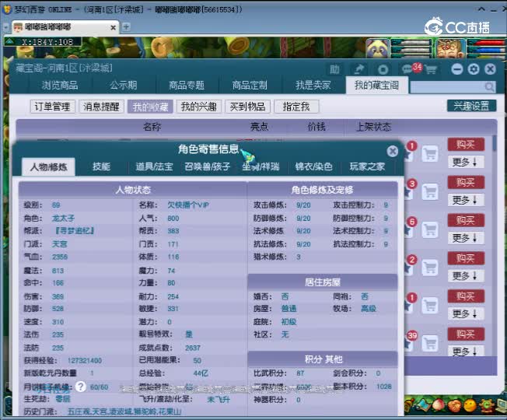Viewport: 507px width, 420px height.
Task: Click the 助 helper icon in 藏宝阁 header
Action: pyautogui.click(x=334, y=69)
